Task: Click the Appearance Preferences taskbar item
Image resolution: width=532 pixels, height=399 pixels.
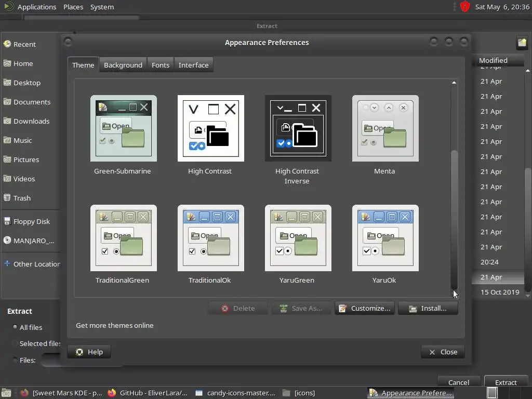Action: point(410,393)
